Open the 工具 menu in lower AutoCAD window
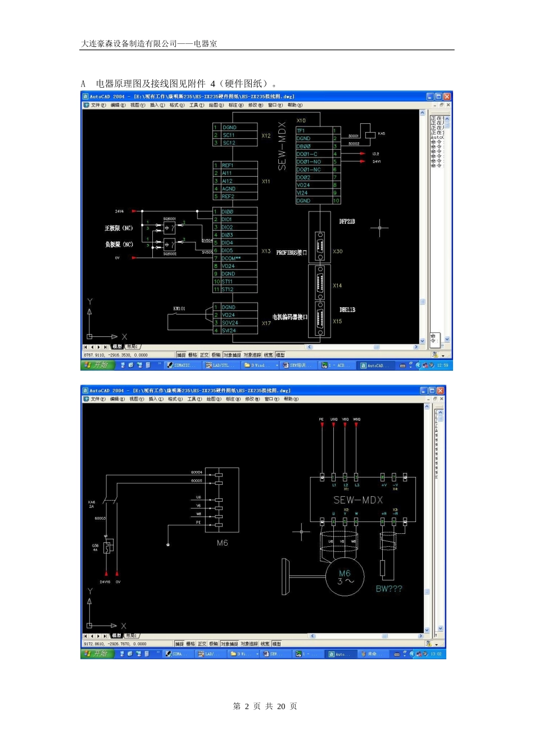The width and height of the screenshot is (534, 756). [x=194, y=399]
